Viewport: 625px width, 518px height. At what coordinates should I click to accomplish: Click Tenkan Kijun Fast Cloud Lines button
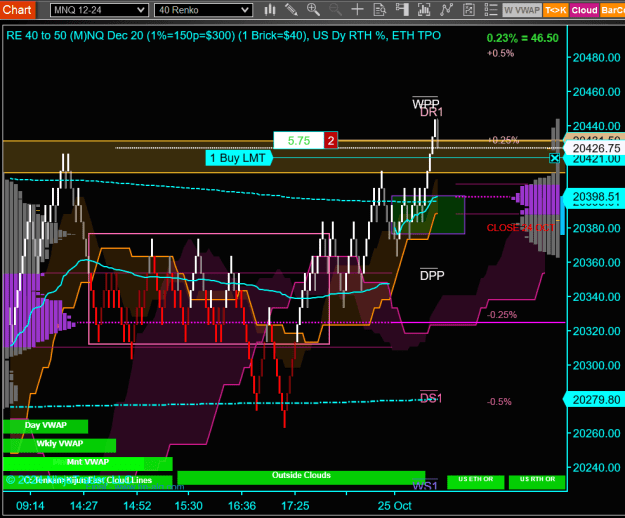pyautogui.click(x=88, y=481)
